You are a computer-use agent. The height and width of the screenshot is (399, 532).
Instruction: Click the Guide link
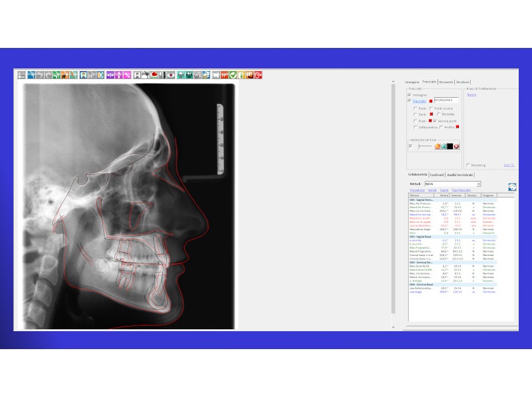432,190
